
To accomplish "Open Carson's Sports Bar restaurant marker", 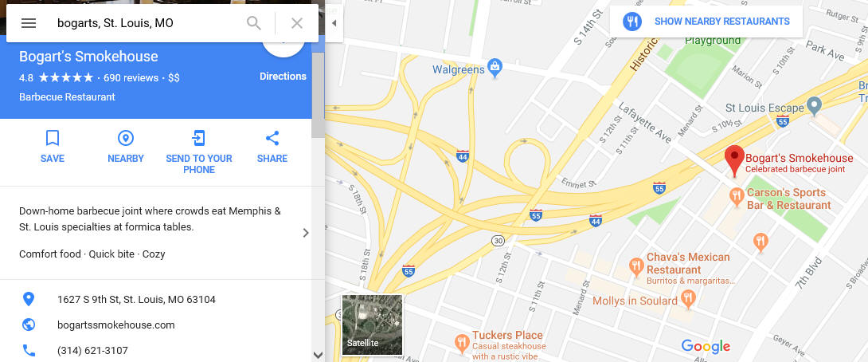I will click(x=736, y=198).
